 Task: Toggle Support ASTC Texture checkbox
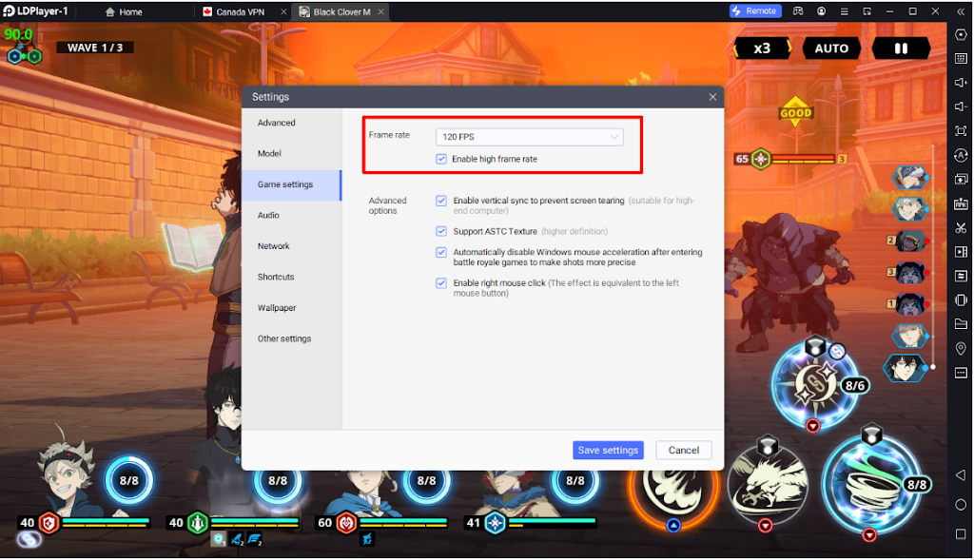click(x=441, y=232)
